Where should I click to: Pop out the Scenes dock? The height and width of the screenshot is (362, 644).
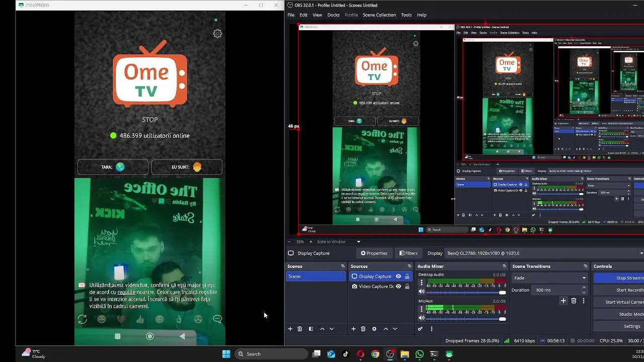343,266
